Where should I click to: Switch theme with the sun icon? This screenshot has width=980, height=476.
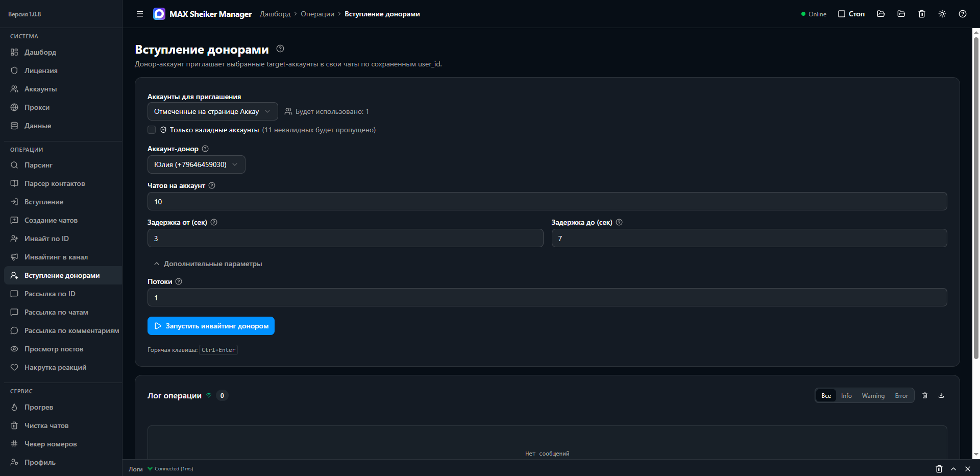tap(942, 14)
